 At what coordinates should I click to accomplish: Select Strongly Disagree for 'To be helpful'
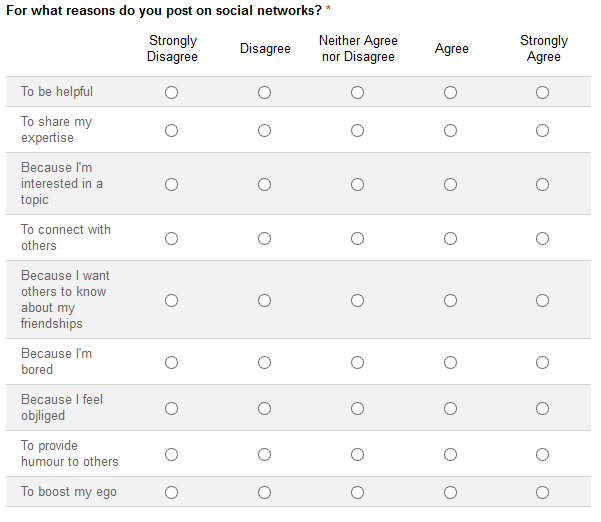[x=171, y=92]
